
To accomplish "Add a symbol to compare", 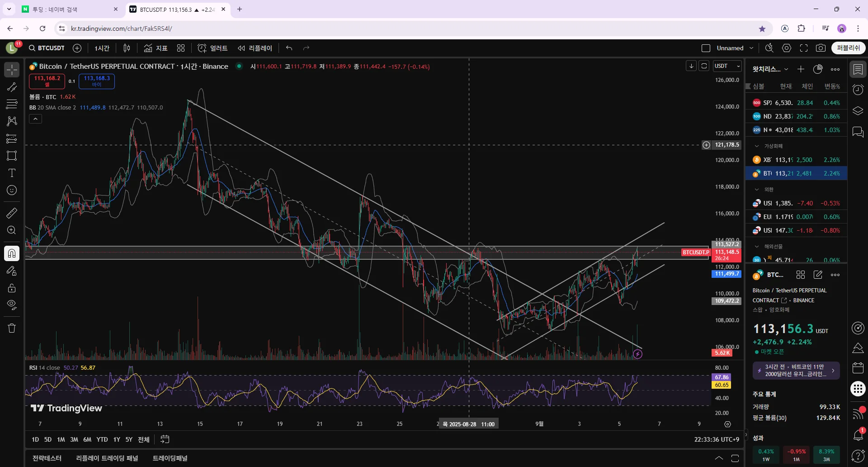I will pos(77,48).
